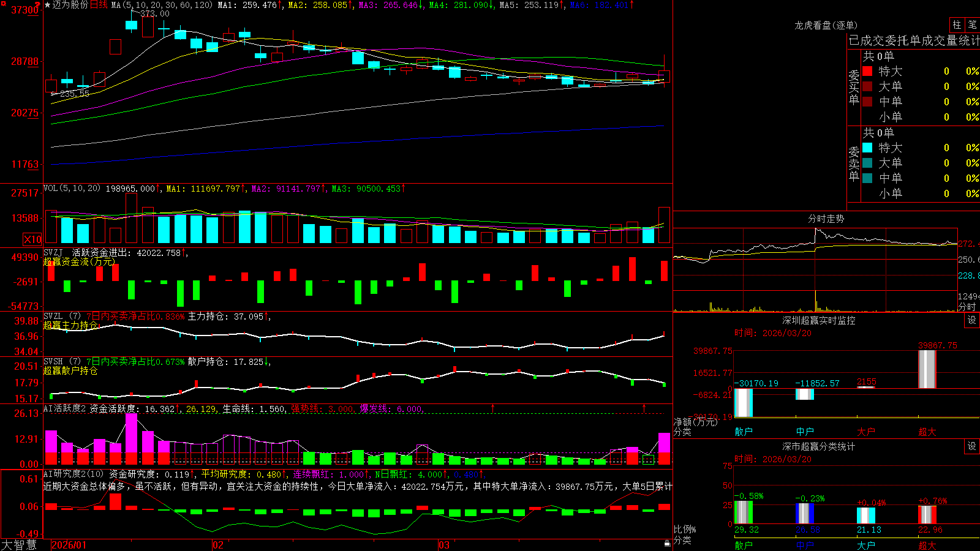
Task: Change the 日线 period label
Action: (99, 5)
